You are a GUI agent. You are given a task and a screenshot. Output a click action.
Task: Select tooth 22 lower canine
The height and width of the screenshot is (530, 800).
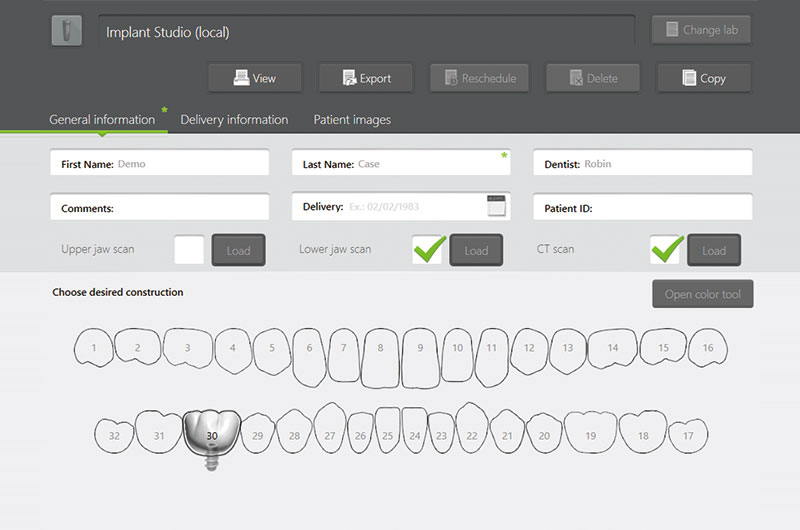[x=472, y=427]
